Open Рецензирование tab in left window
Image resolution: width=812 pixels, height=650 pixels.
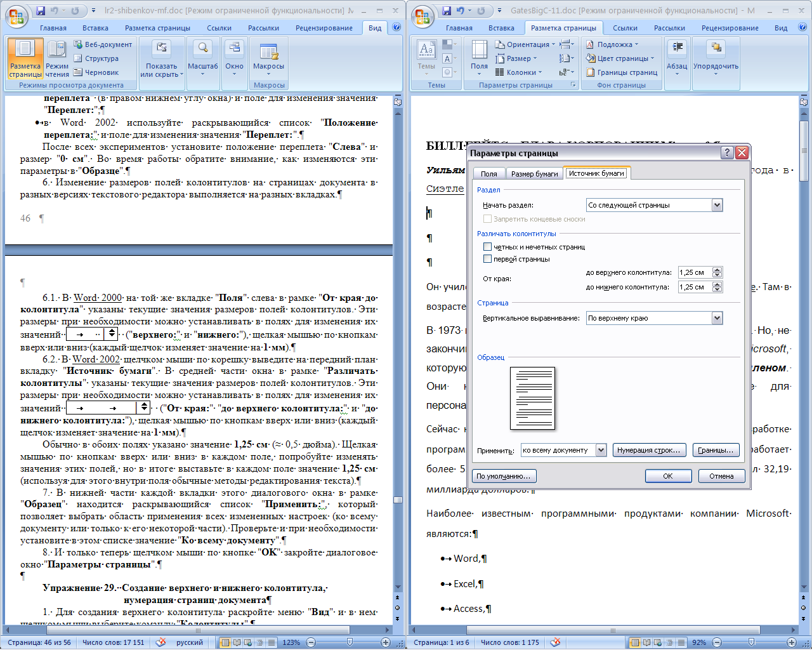(324, 28)
